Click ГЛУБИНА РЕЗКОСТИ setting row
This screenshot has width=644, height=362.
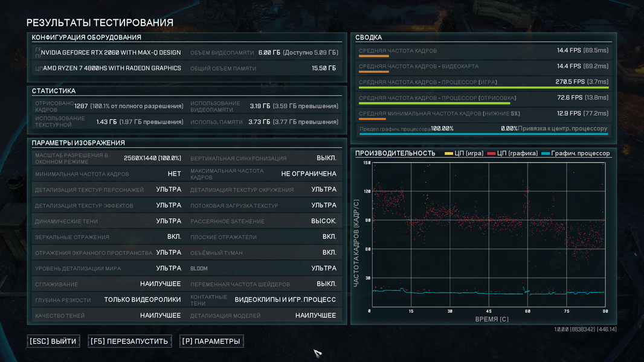pos(109,300)
